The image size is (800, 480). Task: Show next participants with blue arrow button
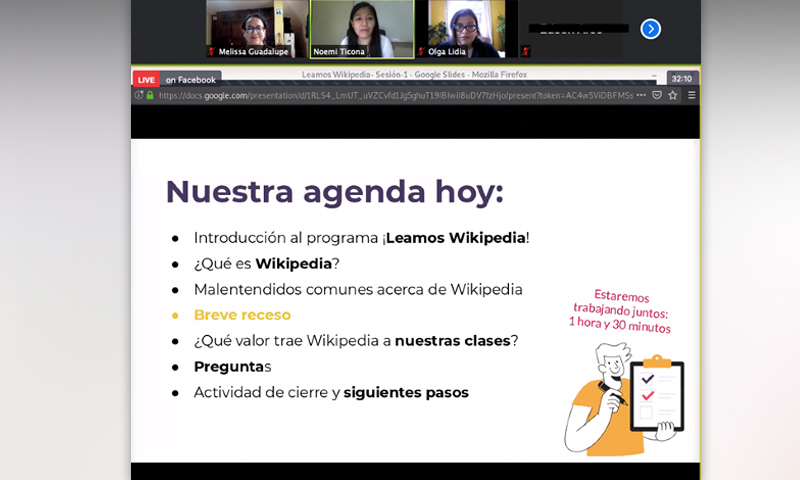click(x=651, y=29)
